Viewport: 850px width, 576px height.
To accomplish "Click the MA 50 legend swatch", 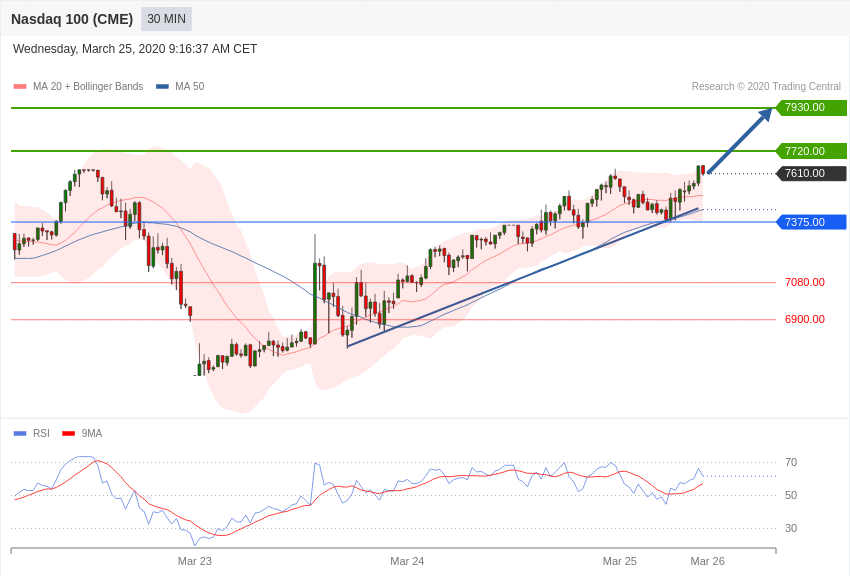I will click(x=162, y=87).
